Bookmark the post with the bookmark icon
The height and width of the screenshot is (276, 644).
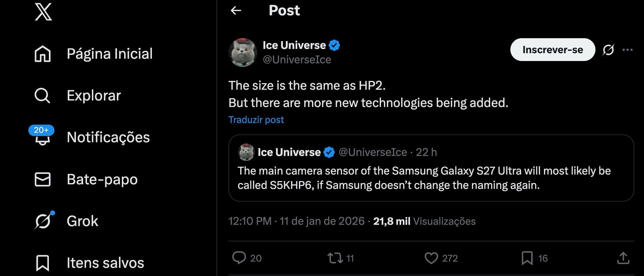coord(527,258)
